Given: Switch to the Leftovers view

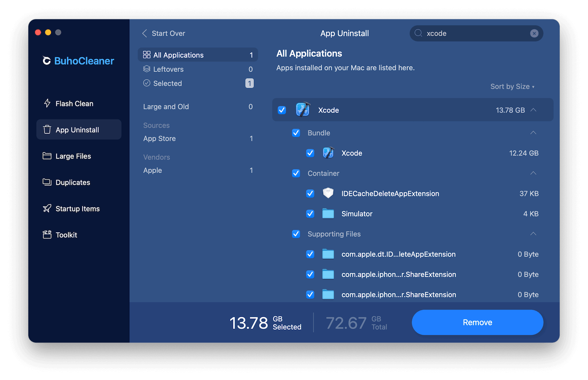Looking at the screenshot, I should (x=168, y=69).
